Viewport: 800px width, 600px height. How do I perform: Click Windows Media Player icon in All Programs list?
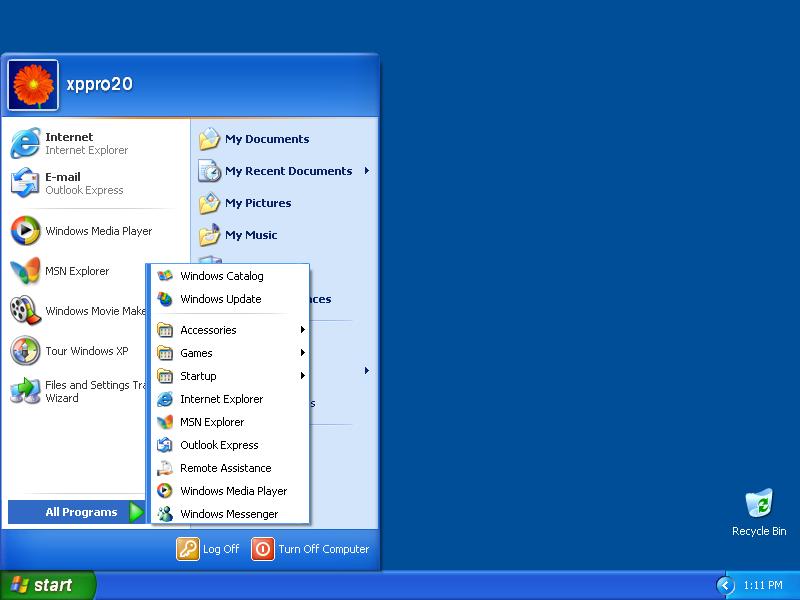[x=165, y=491]
